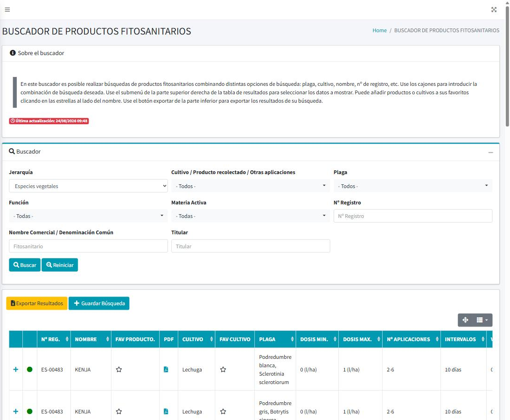Open the PDF icon in the Podredumbre blanca row

(166, 370)
